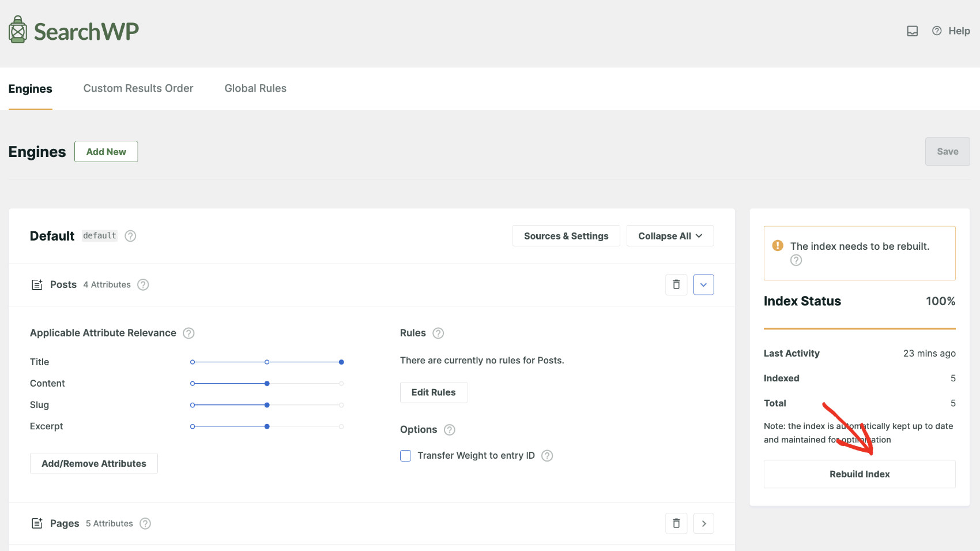Click 'There are currently no rules for Posts.' text
Image resolution: width=980 pixels, height=551 pixels.
tap(482, 360)
